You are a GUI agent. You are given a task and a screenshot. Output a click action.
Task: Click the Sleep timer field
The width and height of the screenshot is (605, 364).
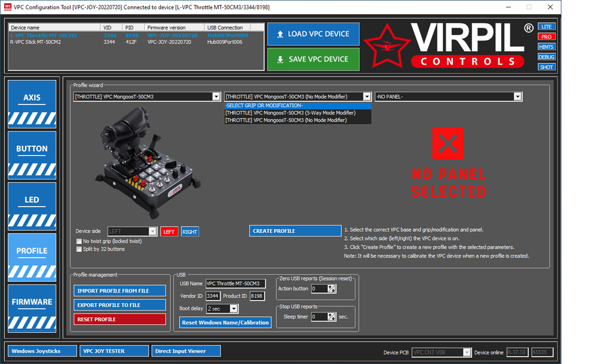click(319, 317)
